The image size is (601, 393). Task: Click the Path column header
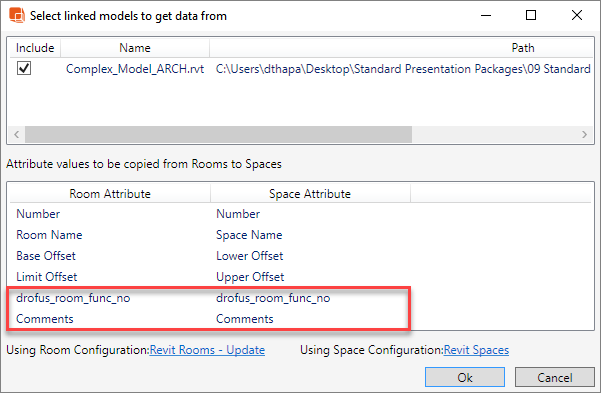point(522,48)
